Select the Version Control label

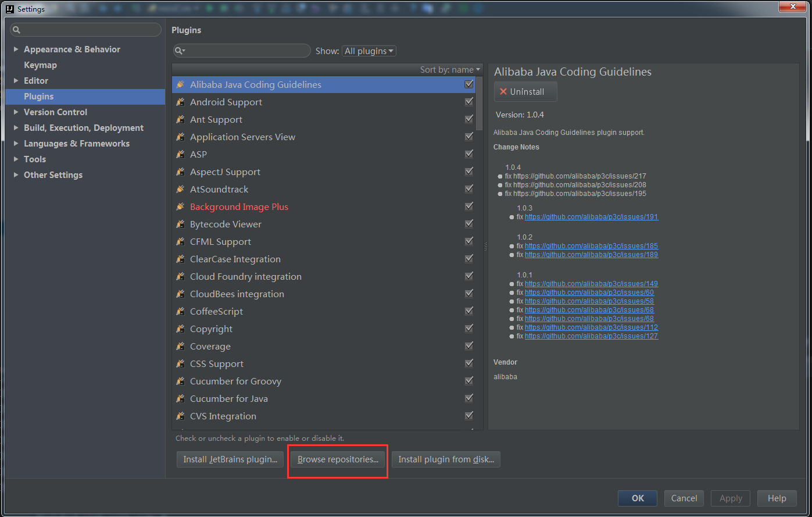pyautogui.click(x=55, y=112)
